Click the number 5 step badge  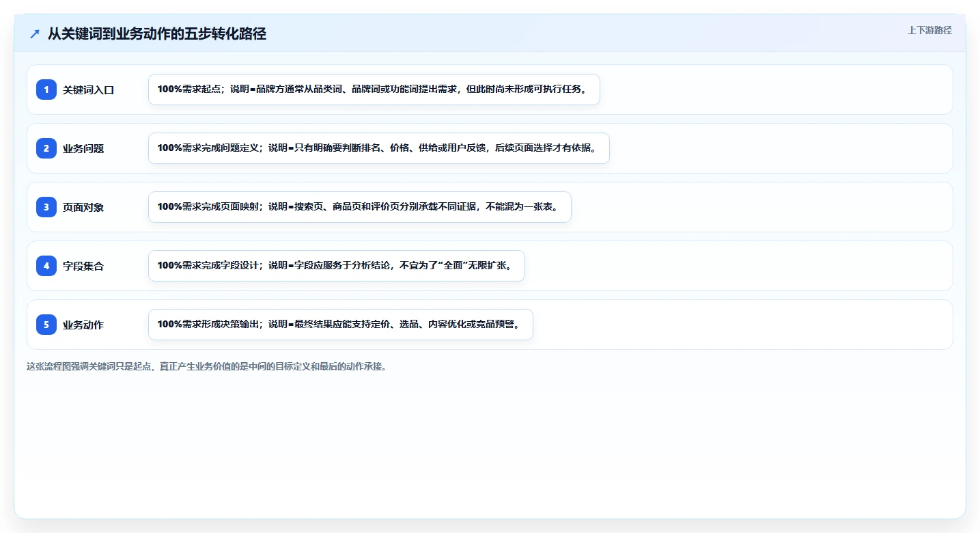(x=46, y=325)
